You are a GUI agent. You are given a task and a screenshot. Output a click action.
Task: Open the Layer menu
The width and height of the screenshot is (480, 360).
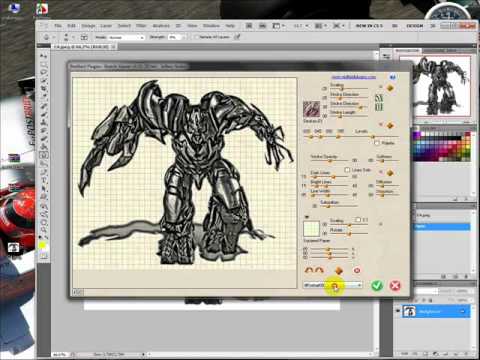tap(106, 26)
